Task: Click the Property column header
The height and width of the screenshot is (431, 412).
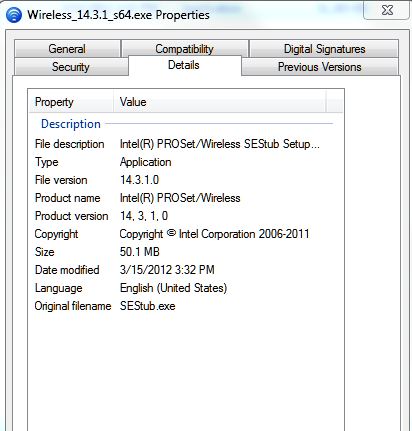Action: [x=71, y=102]
